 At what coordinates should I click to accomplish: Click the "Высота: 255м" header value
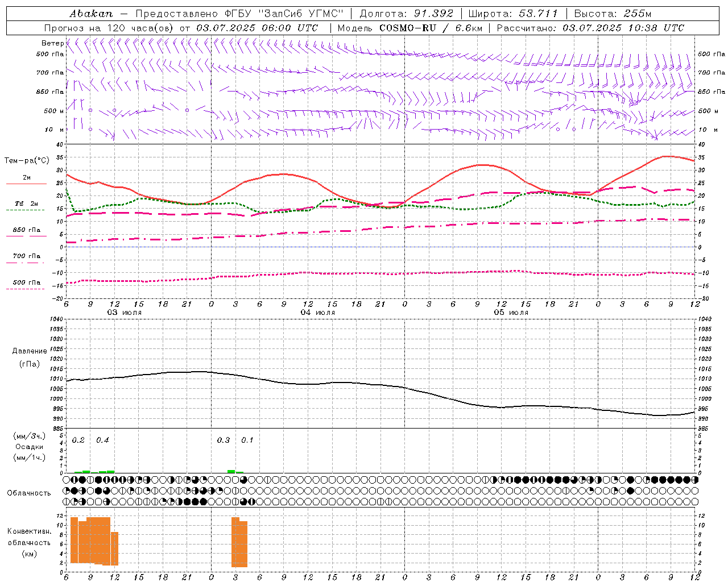click(612, 14)
